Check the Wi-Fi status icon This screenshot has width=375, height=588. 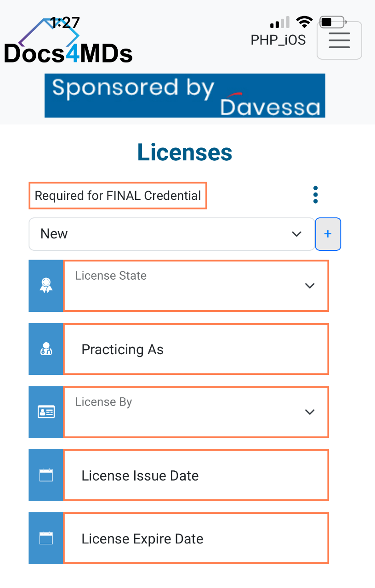304,21
